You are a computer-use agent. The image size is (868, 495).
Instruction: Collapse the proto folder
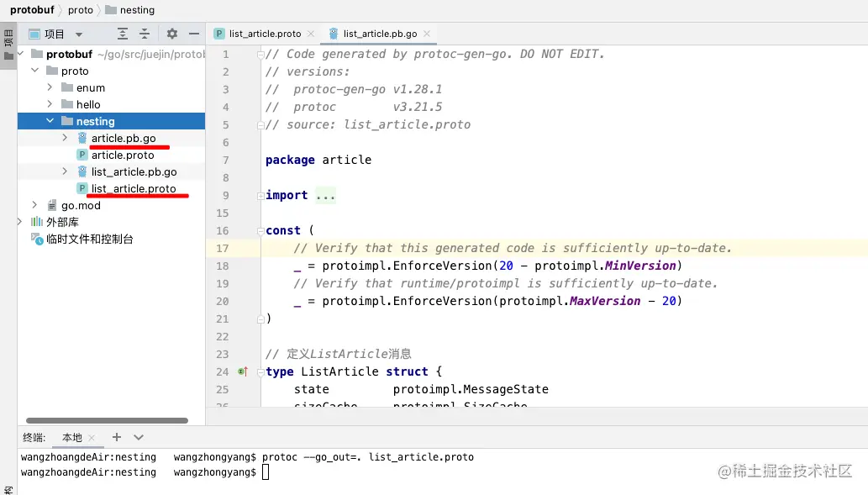coord(35,71)
